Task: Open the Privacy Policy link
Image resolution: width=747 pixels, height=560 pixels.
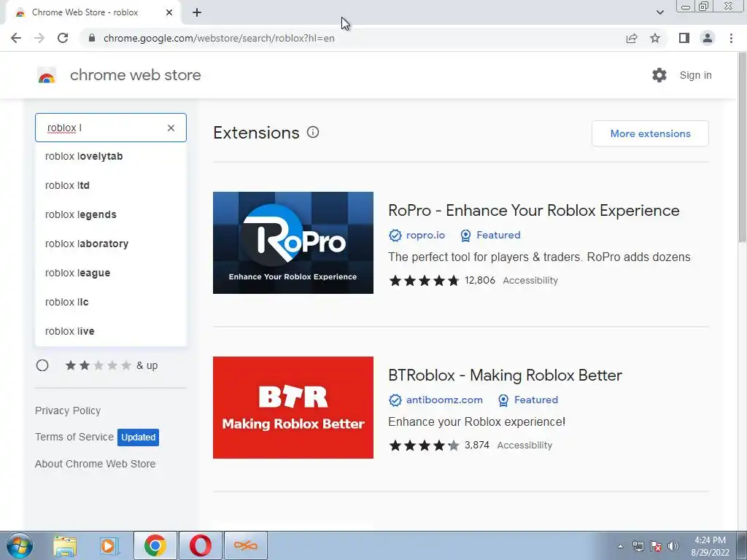Action: pyautogui.click(x=68, y=411)
